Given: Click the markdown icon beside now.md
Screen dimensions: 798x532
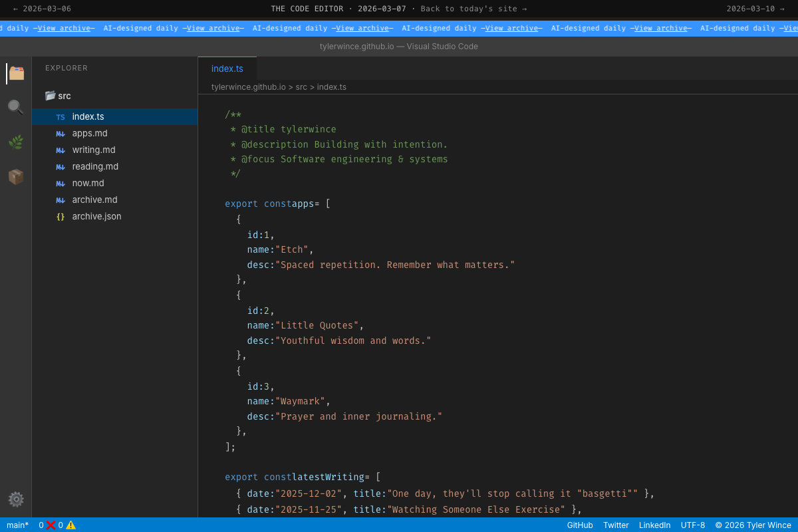Looking at the screenshot, I should (x=61, y=184).
